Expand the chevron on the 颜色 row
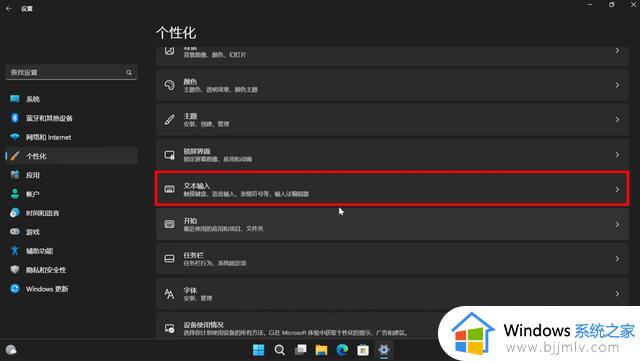The width and height of the screenshot is (640, 361). click(x=617, y=85)
